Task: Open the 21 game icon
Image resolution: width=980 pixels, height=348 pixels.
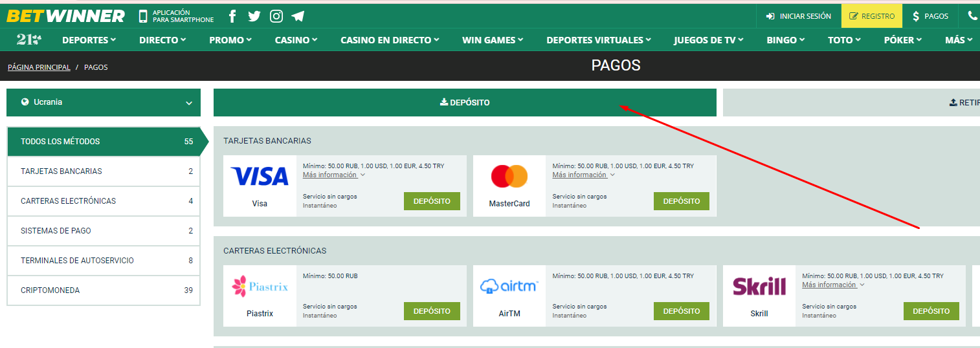Action: coord(29,39)
